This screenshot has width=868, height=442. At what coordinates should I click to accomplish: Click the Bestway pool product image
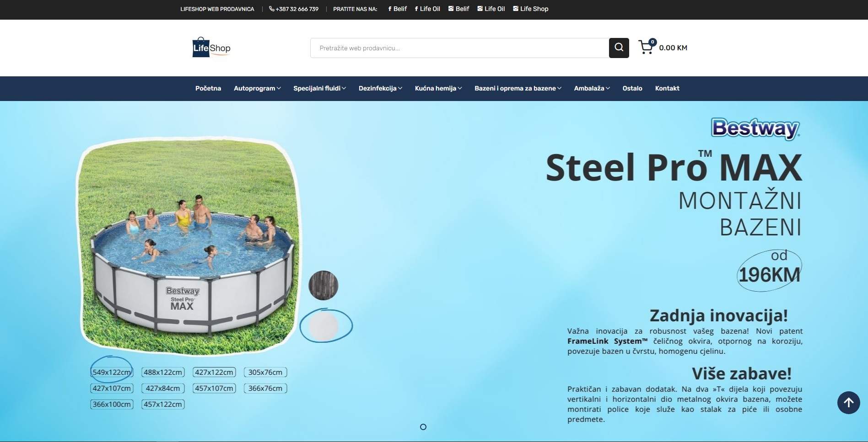coord(188,246)
